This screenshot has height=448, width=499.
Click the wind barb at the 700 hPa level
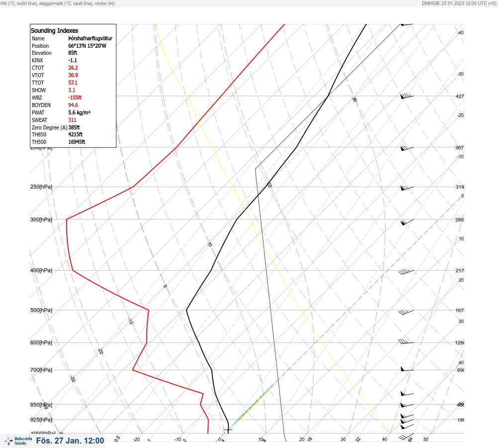(407, 369)
